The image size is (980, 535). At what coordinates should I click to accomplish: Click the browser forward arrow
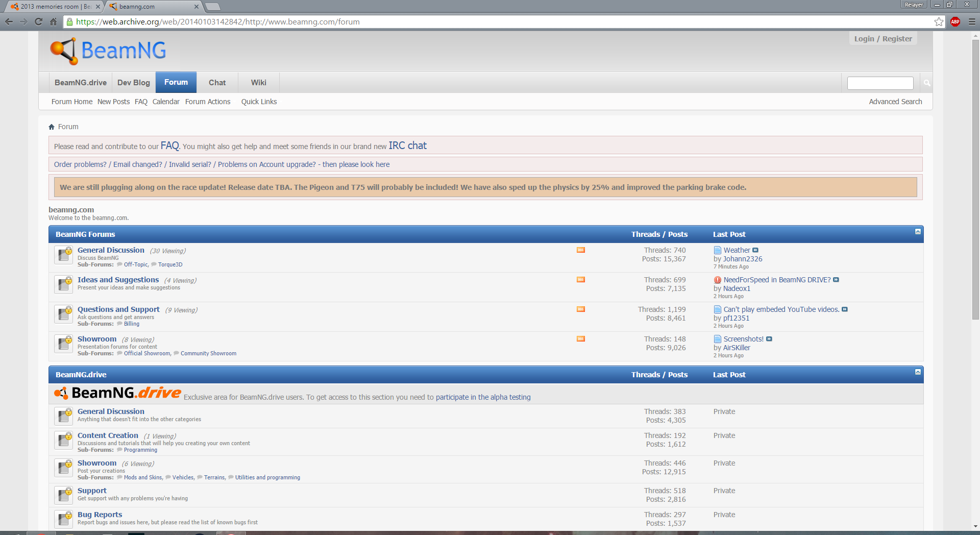point(23,21)
